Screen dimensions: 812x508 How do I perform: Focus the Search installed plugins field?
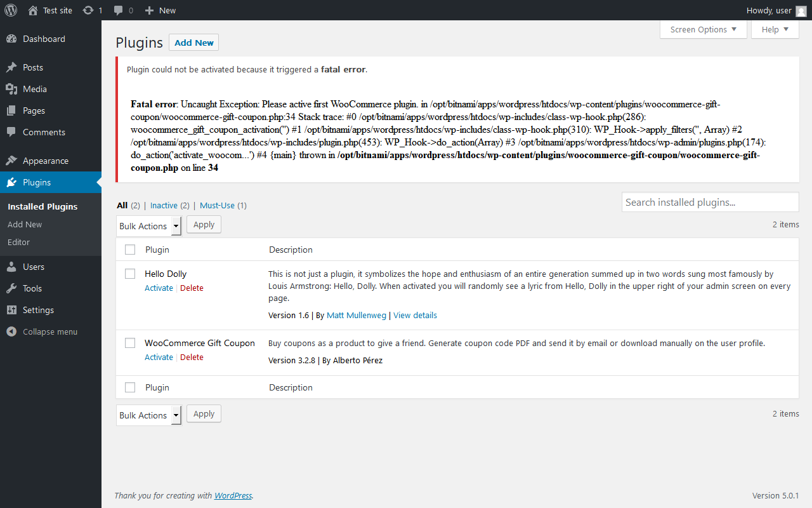click(710, 202)
